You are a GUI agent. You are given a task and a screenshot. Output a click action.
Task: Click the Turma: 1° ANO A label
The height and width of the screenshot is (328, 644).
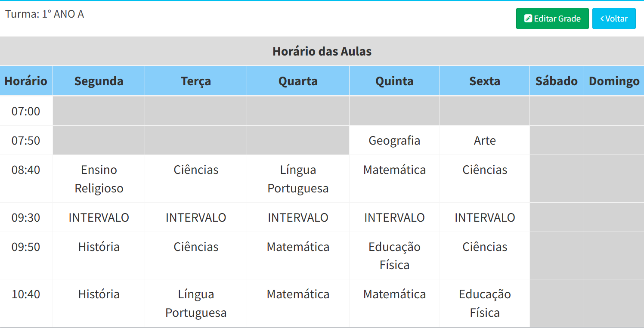click(x=44, y=14)
